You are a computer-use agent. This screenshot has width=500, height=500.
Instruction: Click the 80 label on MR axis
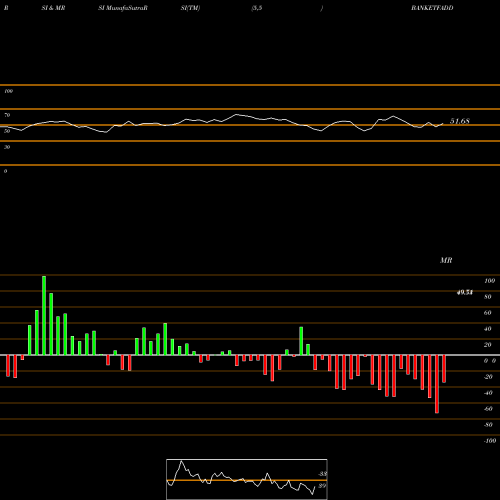pyautogui.click(x=488, y=297)
